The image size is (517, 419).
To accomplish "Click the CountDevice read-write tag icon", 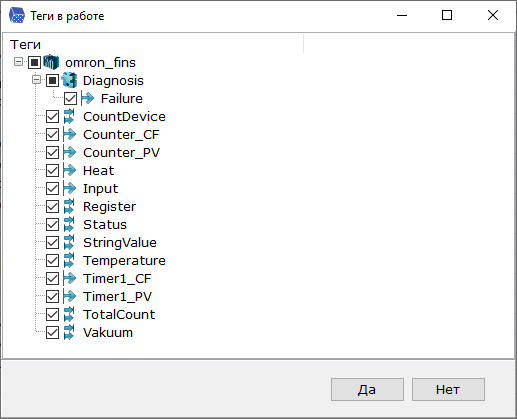I will click(x=69, y=116).
